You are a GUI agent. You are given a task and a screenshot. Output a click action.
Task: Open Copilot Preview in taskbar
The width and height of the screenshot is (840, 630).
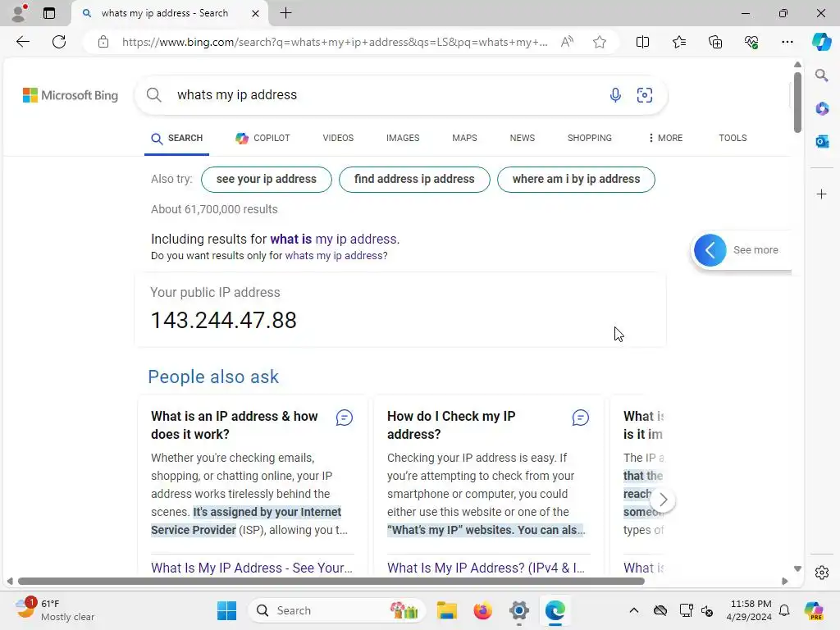coord(813,610)
